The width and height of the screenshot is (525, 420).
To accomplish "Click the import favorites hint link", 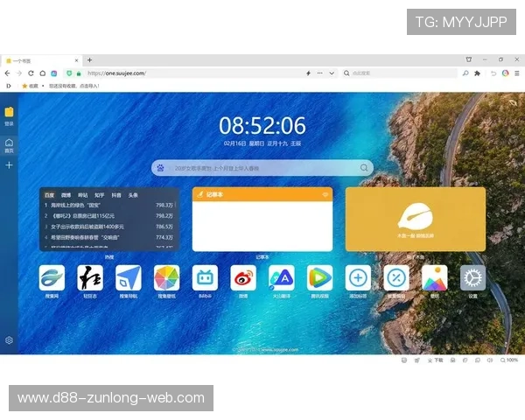I will (74, 86).
